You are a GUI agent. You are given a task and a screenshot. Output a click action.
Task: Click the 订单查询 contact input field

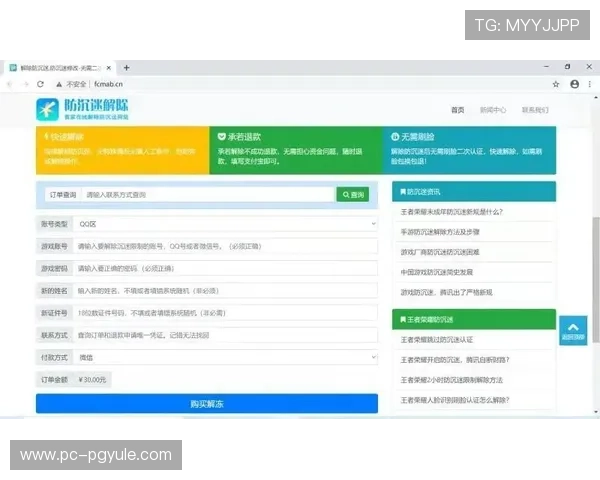click(209, 195)
